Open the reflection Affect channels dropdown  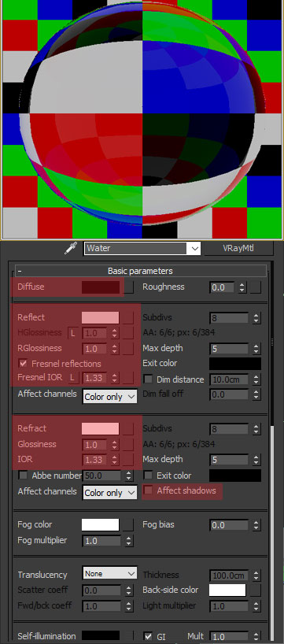[x=110, y=397]
